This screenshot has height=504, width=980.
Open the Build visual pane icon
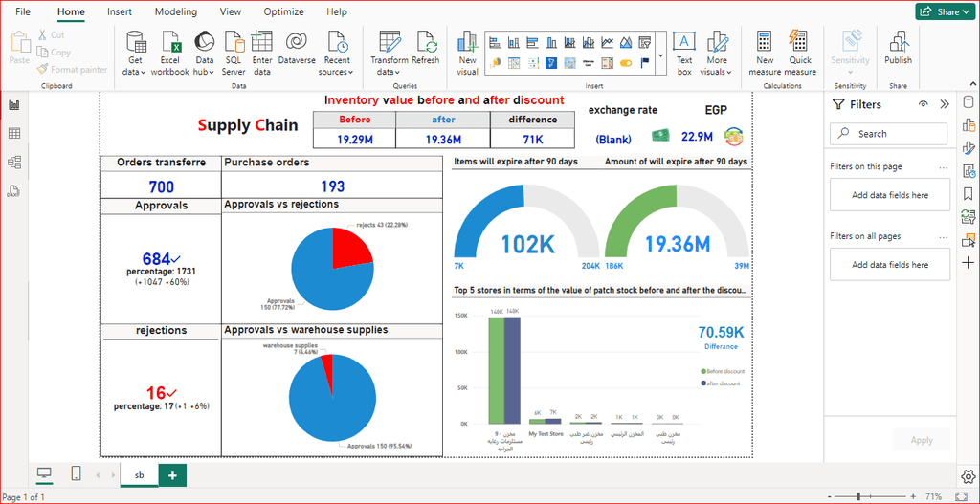(x=969, y=125)
